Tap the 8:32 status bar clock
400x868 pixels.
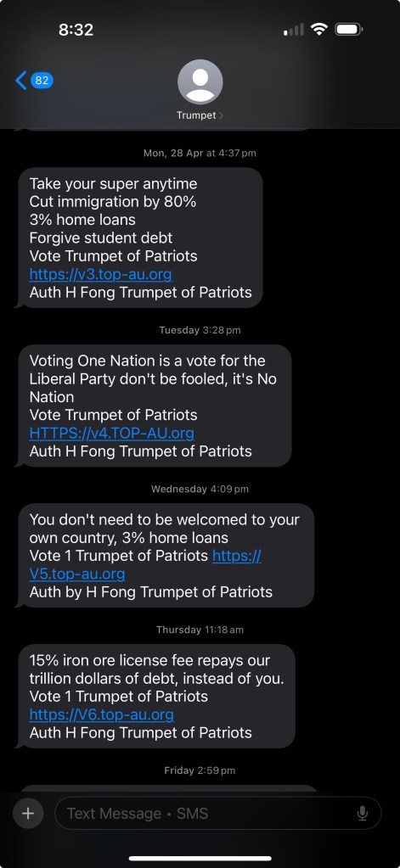tap(76, 30)
